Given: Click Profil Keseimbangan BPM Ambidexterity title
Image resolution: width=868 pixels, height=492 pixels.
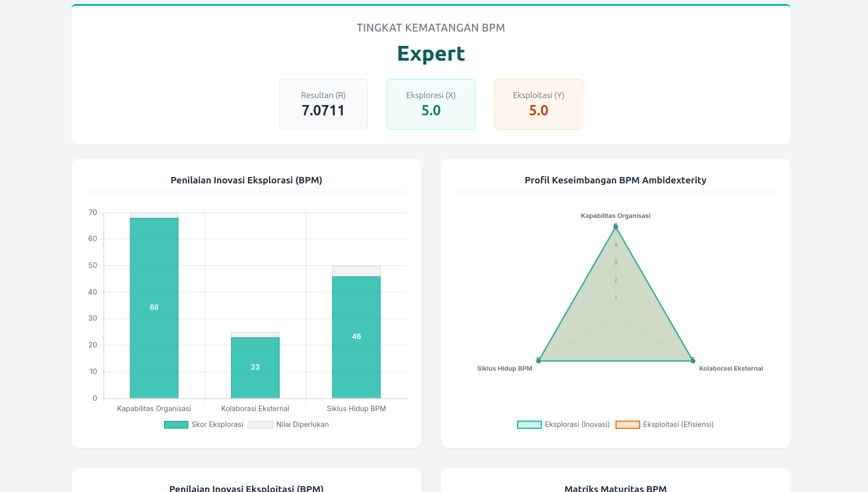Looking at the screenshot, I should click(615, 180).
